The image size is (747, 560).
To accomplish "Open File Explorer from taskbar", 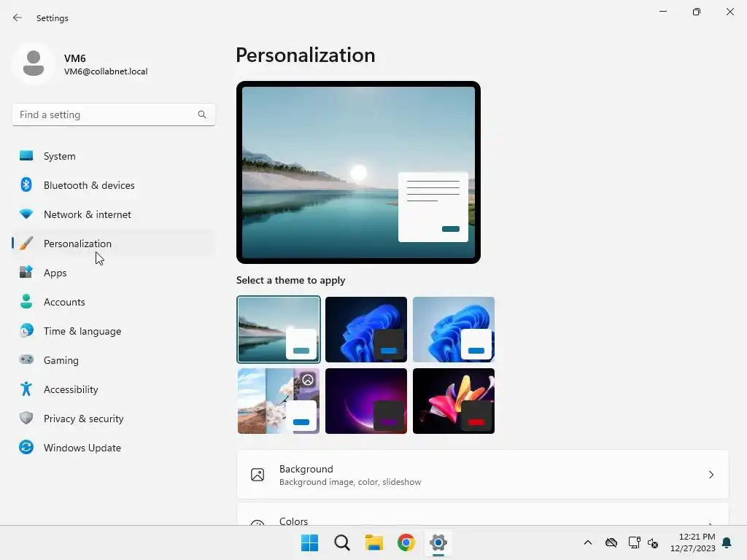I will 374,542.
